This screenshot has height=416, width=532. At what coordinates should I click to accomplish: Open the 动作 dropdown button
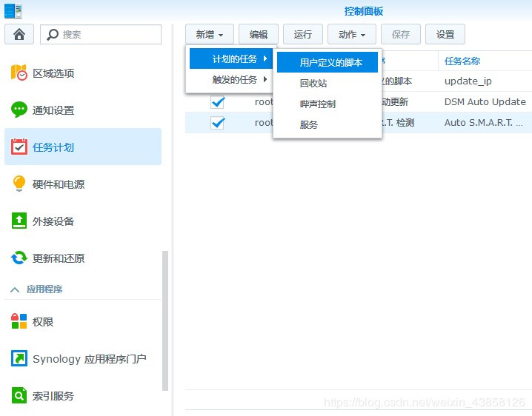(352, 34)
